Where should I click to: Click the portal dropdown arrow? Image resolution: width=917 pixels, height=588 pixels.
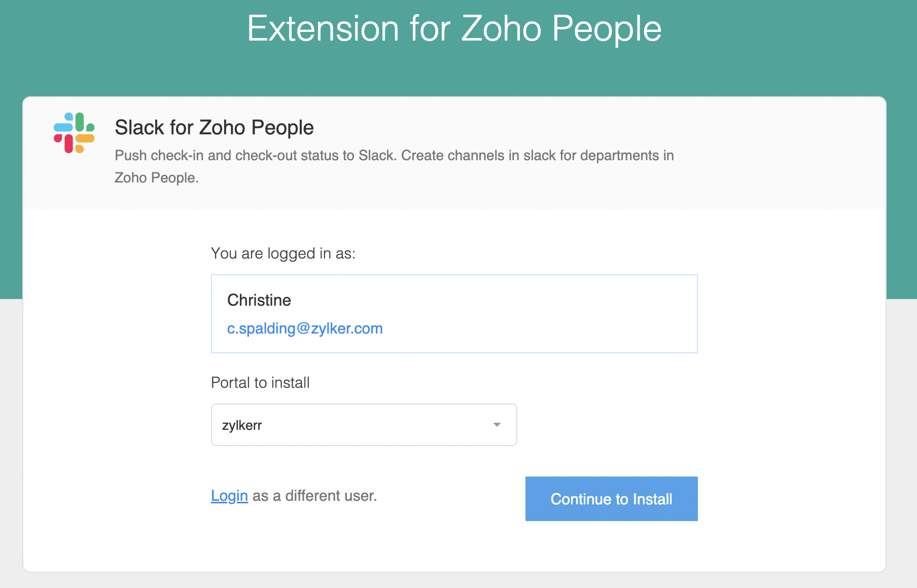497,425
